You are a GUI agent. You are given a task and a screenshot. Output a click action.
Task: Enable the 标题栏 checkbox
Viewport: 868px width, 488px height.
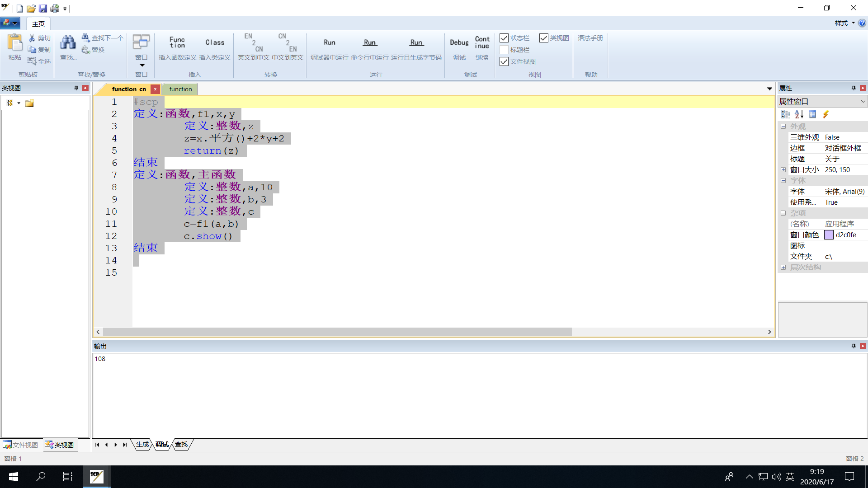coord(504,50)
